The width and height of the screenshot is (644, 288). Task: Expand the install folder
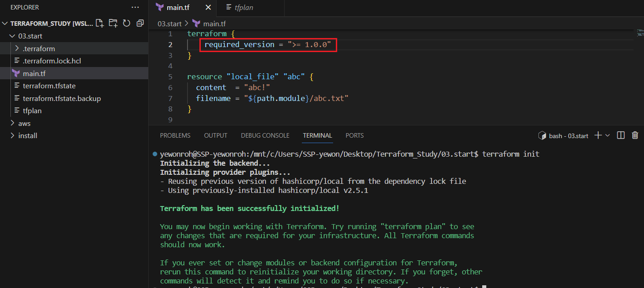[x=12, y=135]
